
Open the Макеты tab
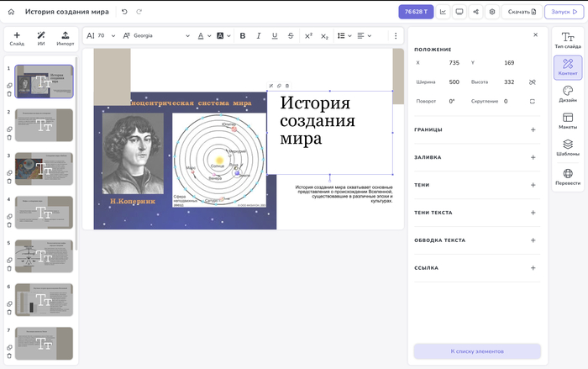pyautogui.click(x=568, y=121)
